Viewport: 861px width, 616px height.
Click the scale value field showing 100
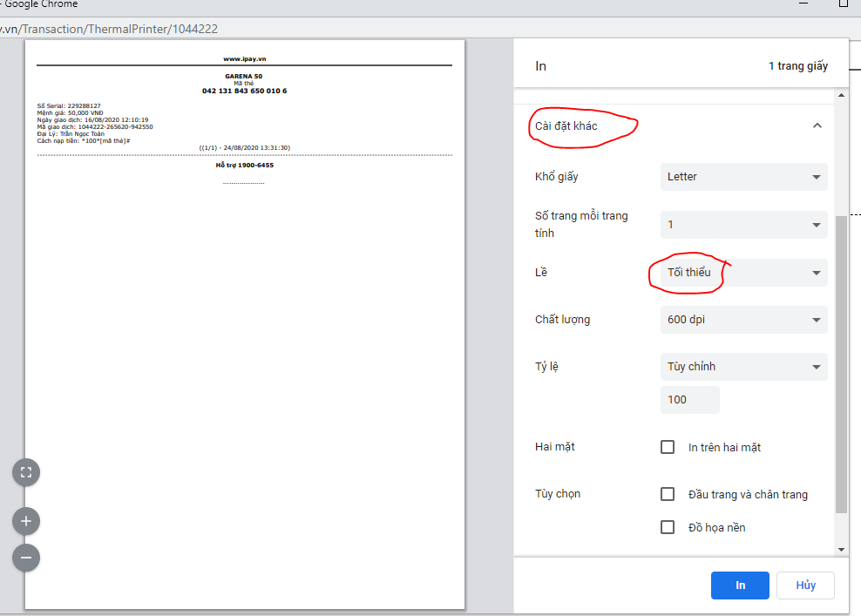(689, 400)
